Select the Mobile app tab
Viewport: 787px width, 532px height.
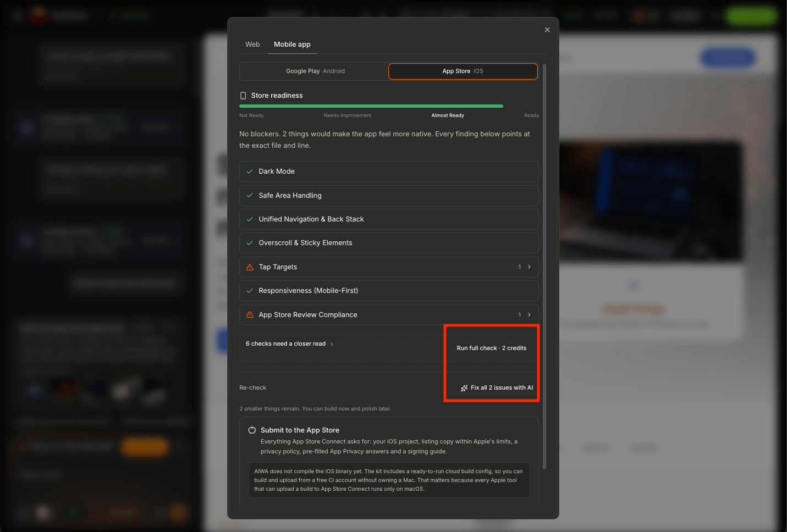(292, 45)
